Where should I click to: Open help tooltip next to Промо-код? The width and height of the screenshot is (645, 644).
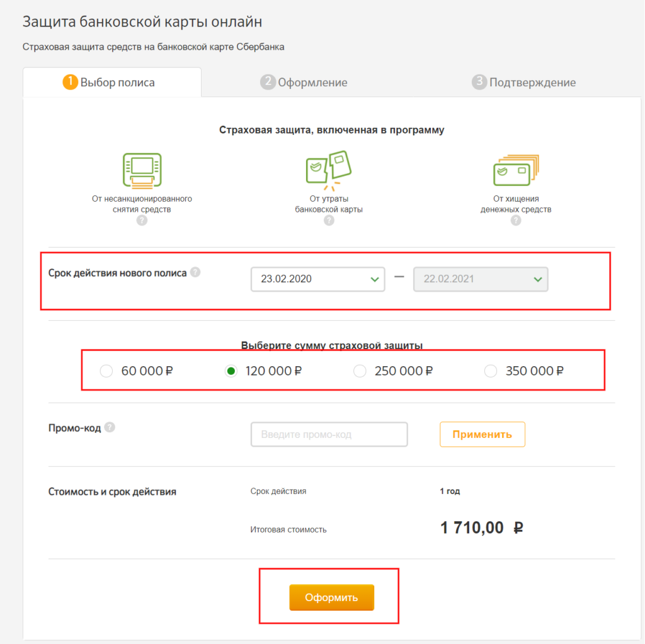110,427
